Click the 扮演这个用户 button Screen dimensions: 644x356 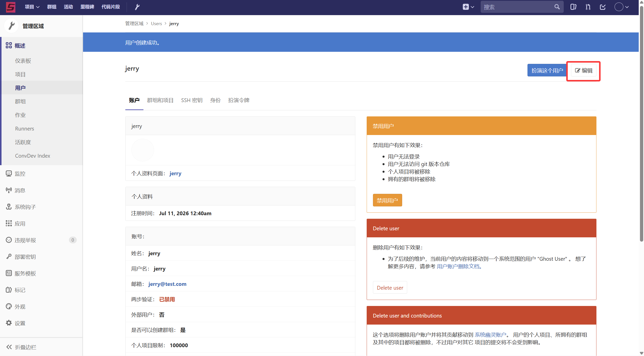pos(547,70)
